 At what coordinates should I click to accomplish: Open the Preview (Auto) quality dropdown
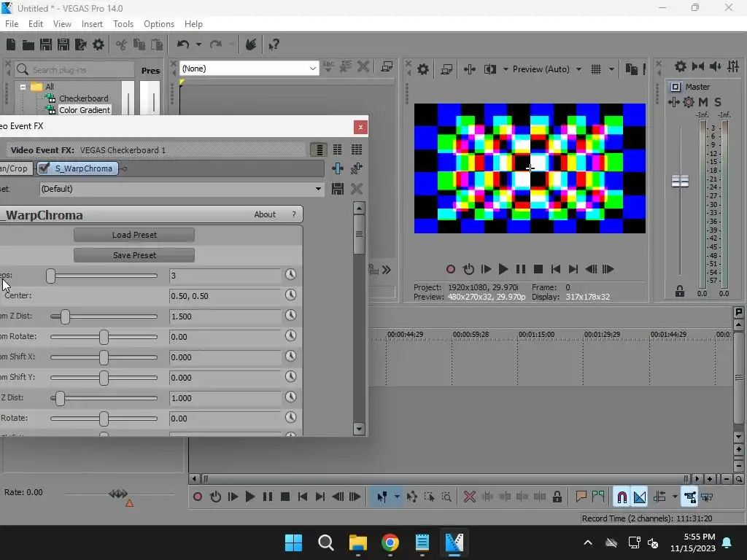pyautogui.click(x=547, y=69)
